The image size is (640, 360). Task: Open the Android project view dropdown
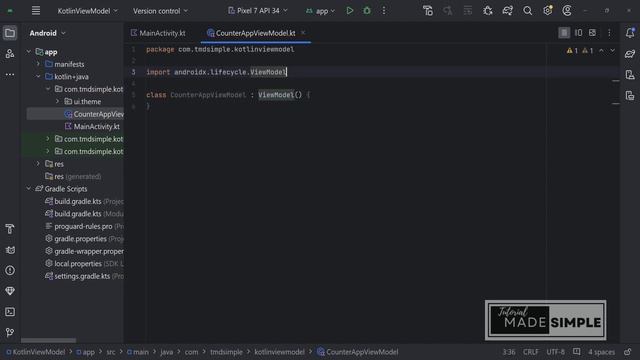[x=47, y=33]
